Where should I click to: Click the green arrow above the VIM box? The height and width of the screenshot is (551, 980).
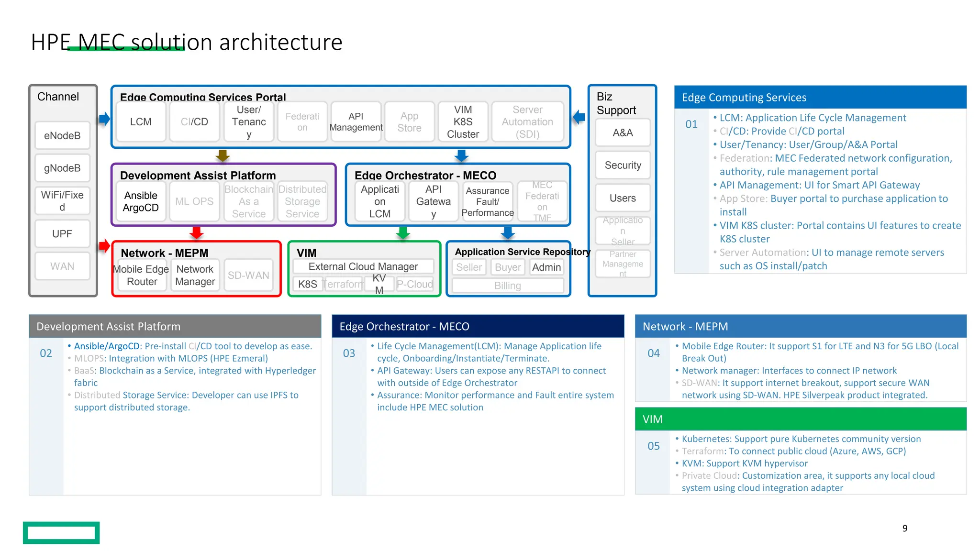coord(403,233)
